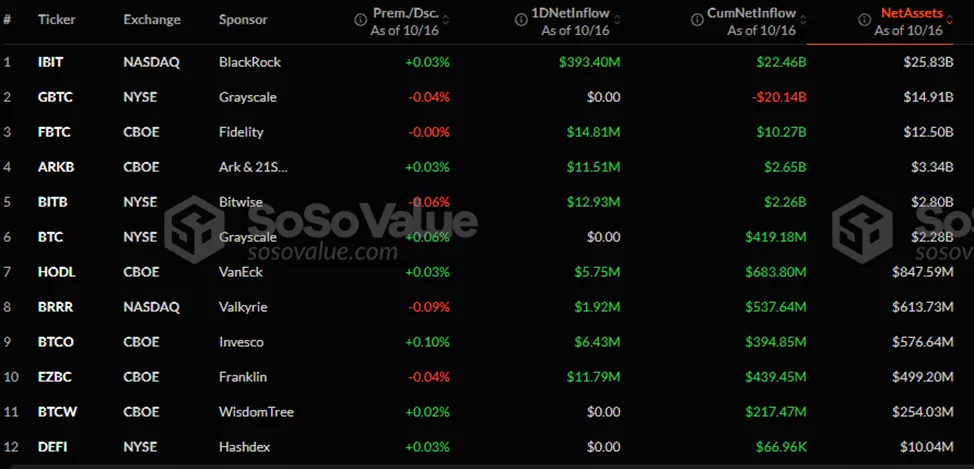Click the info icon beside 1DNetInflow
This screenshot has height=469, width=974.
point(522,17)
